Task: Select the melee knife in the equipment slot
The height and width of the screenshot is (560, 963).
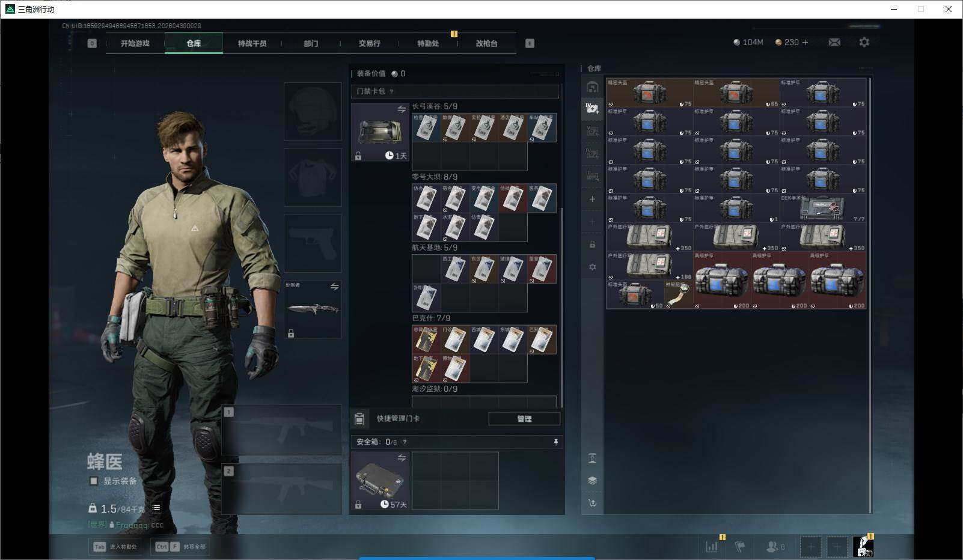Action: point(313,309)
